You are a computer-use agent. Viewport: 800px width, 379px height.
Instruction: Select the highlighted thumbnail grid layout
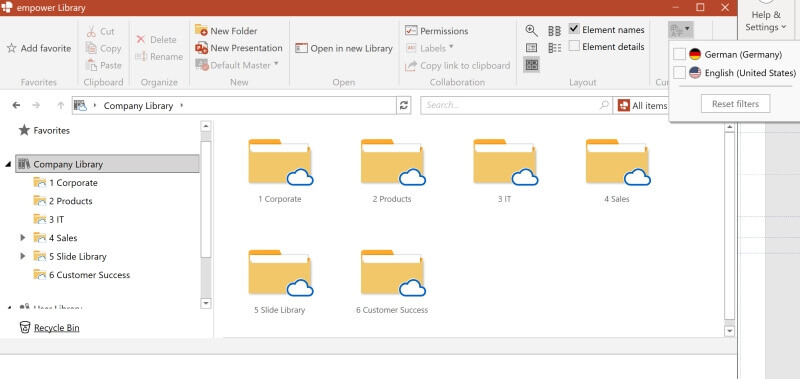click(531, 64)
